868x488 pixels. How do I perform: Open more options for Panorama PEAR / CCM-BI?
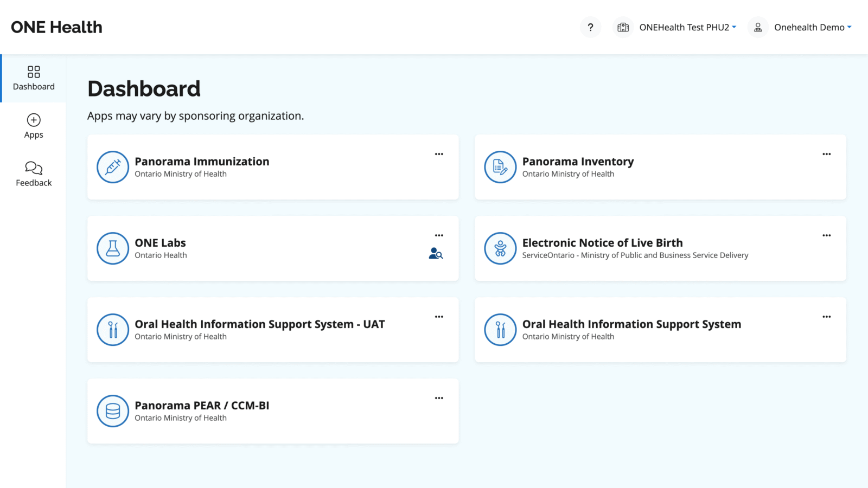coord(439,398)
